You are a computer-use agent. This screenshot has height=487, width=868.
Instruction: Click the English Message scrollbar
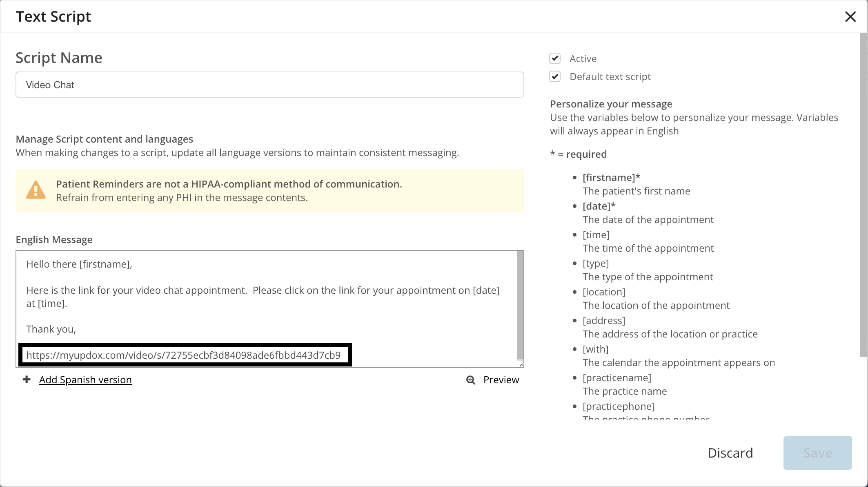[x=520, y=304]
